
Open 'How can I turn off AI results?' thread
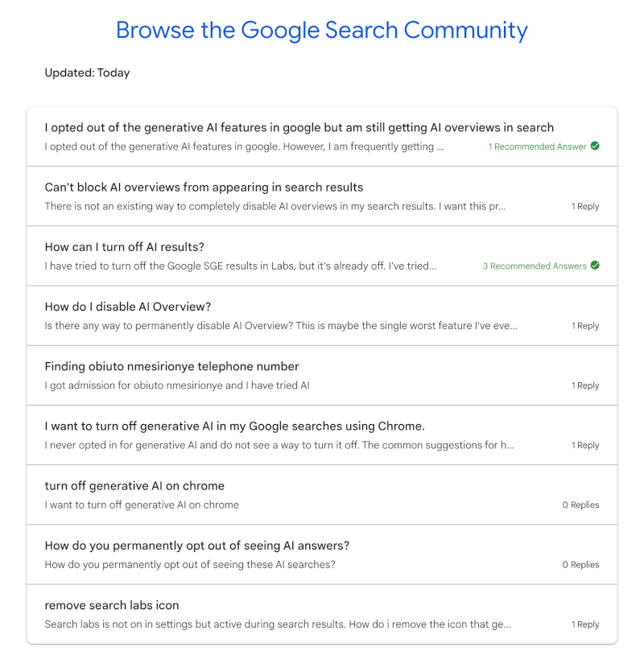(x=125, y=247)
